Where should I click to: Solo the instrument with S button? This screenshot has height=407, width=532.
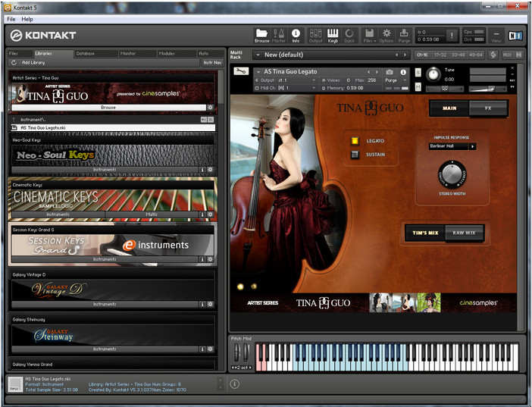(418, 72)
